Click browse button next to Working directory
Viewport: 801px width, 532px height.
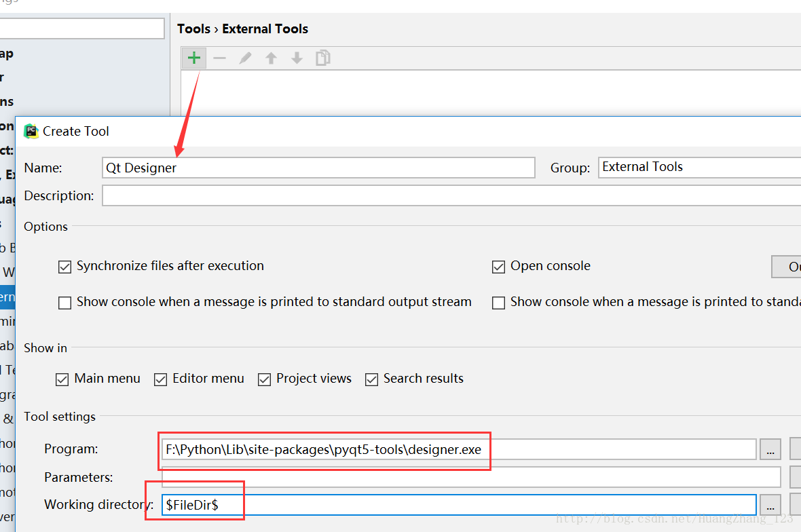(770, 505)
